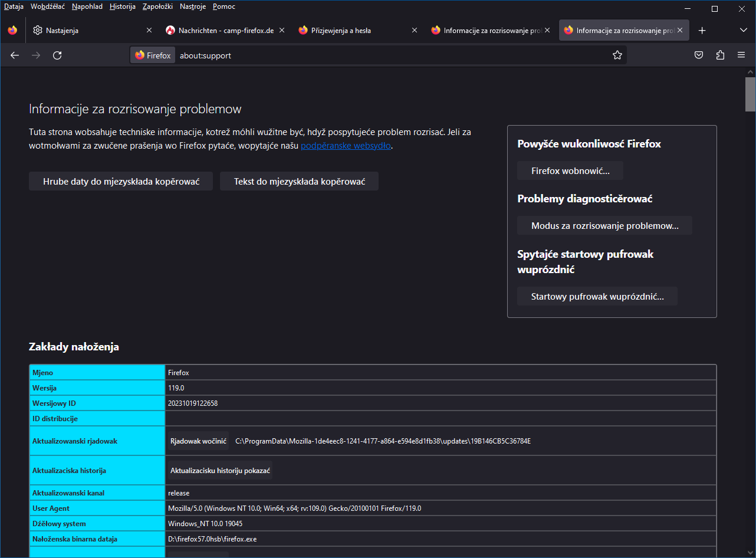The image size is (756, 558).
Task: Go back using the back arrow
Action: (x=15, y=55)
